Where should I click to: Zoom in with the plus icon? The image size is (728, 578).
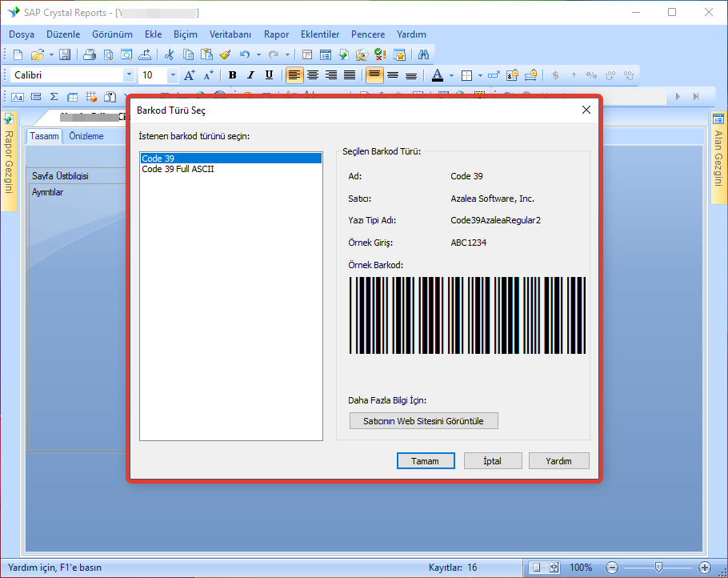click(705, 568)
